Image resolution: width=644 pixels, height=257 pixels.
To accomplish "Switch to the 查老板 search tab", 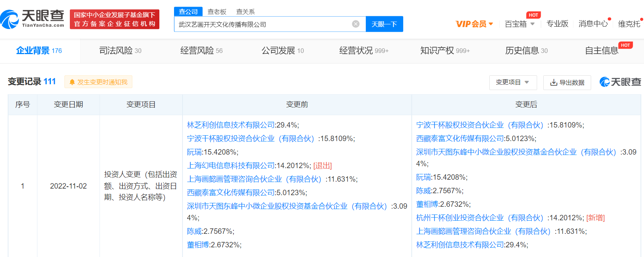I will tap(217, 12).
